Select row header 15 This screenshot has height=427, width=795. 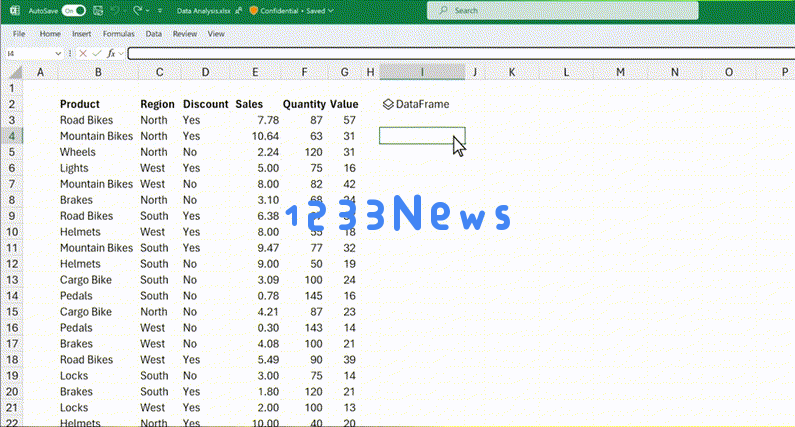pyautogui.click(x=12, y=312)
